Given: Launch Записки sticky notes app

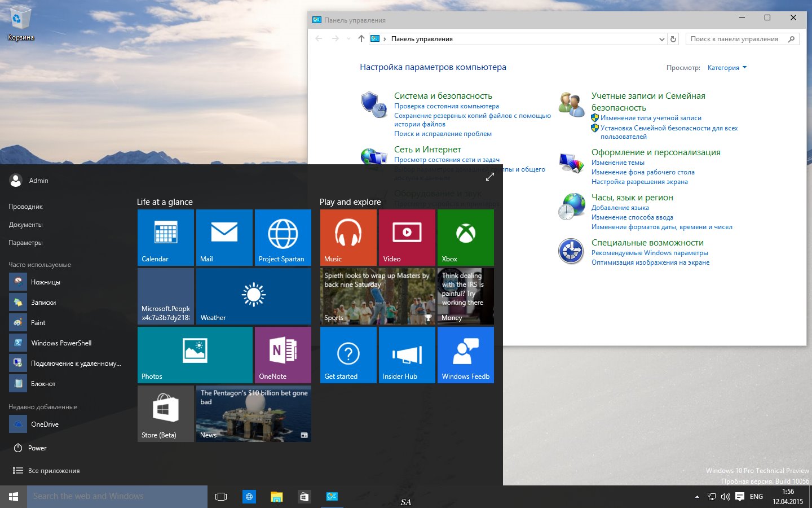Looking at the screenshot, I should 67,303.
